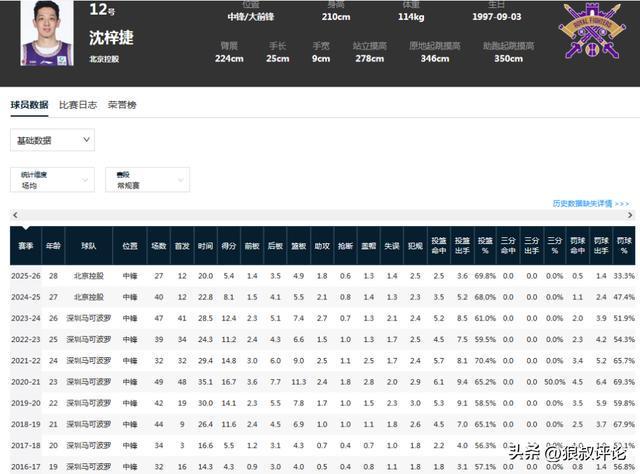Screen dimensions: 640x474
Task: Click 沈梓捷's player portrait photo
Action: click(47, 36)
